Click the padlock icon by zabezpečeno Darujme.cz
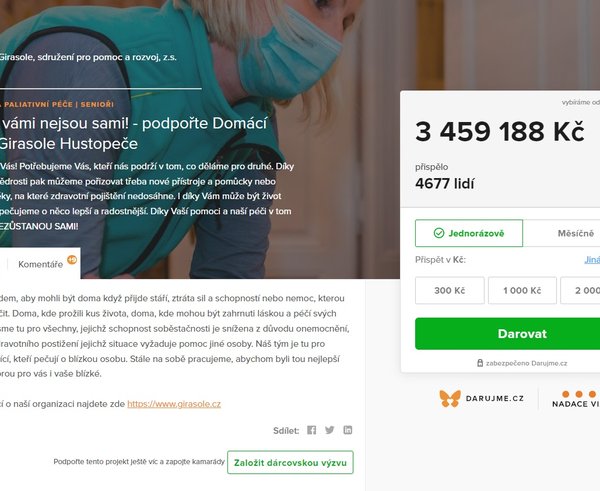Viewport: 600px width, 491px height. tap(480, 363)
